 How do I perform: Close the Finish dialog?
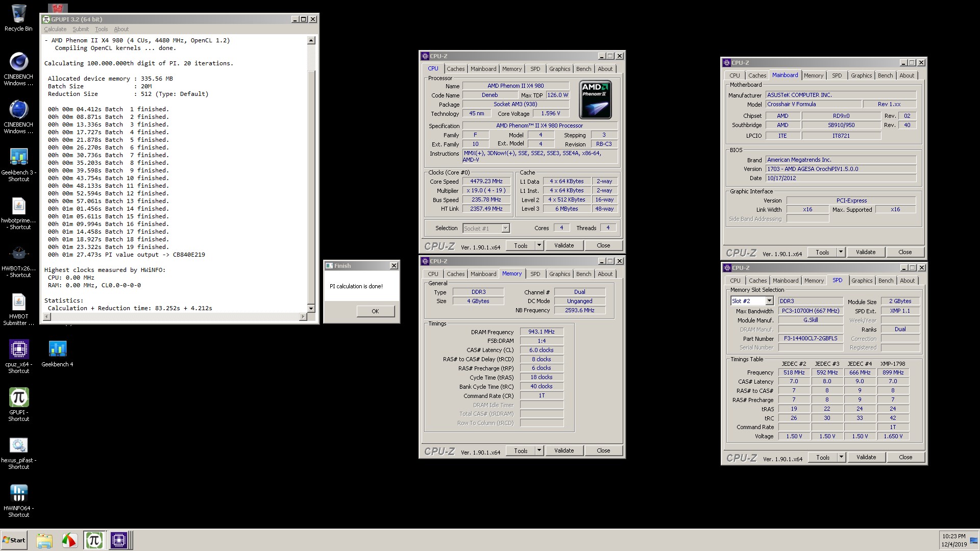[x=394, y=266]
